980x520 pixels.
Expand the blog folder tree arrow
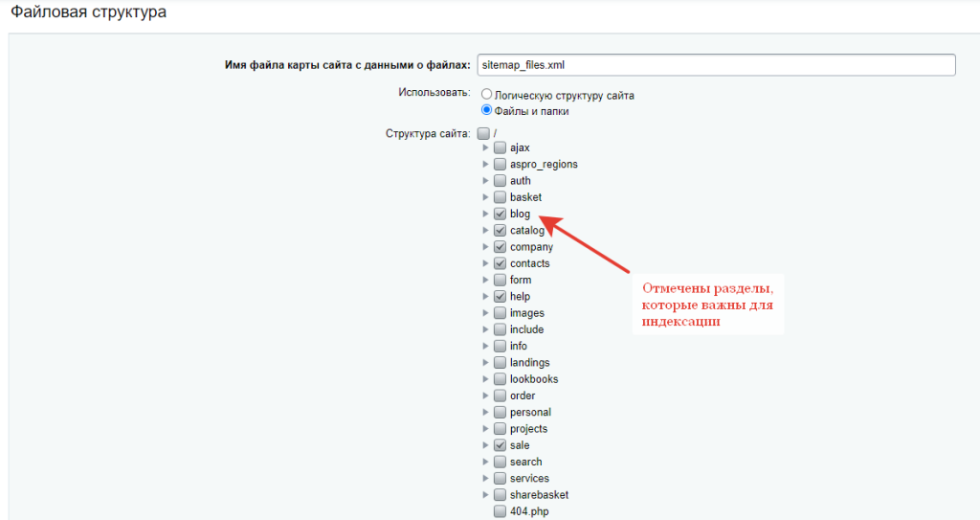[x=486, y=214]
